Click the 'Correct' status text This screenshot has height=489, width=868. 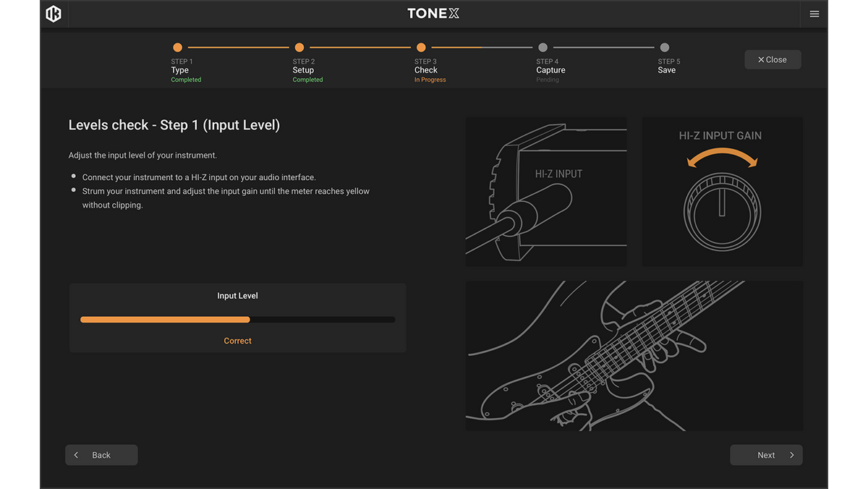pyautogui.click(x=237, y=341)
